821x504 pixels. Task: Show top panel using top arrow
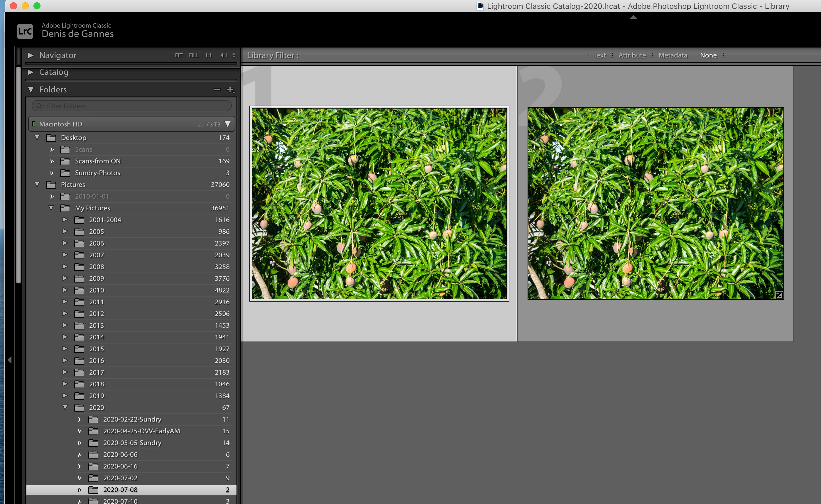(633, 17)
